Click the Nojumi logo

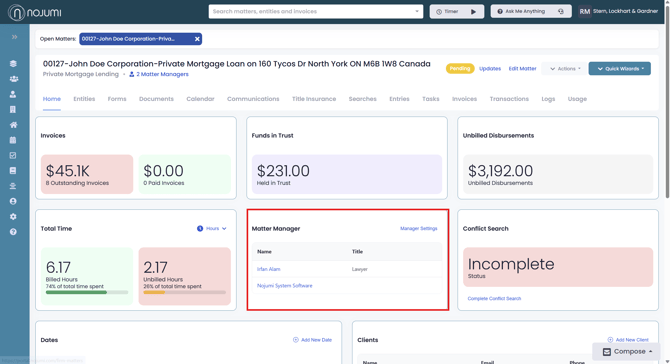[x=35, y=12]
